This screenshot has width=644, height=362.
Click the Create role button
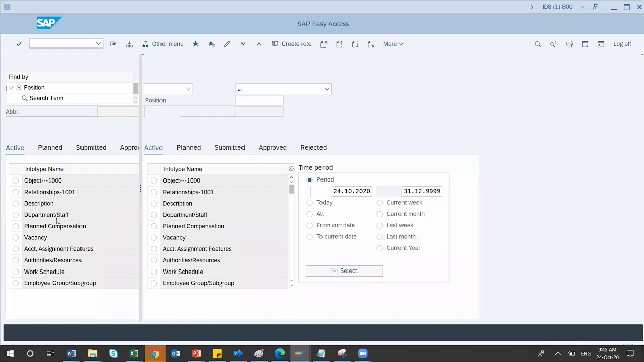(292, 44)
